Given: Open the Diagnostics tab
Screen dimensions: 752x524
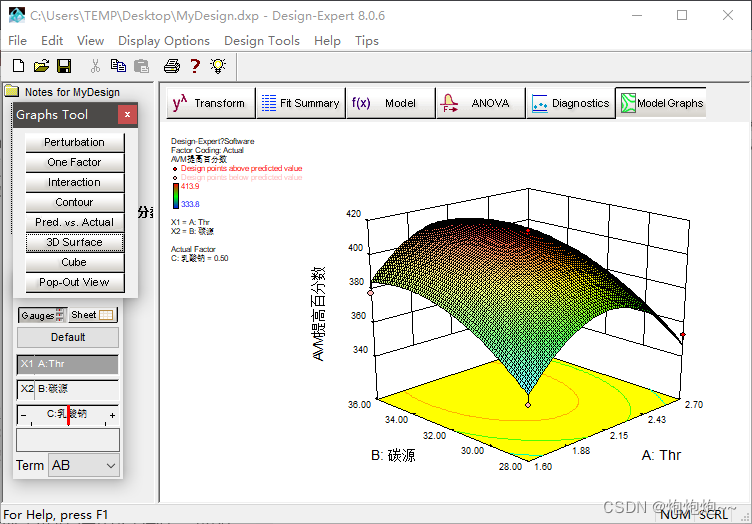Looking at the screenshot, I should pos(571,103).
